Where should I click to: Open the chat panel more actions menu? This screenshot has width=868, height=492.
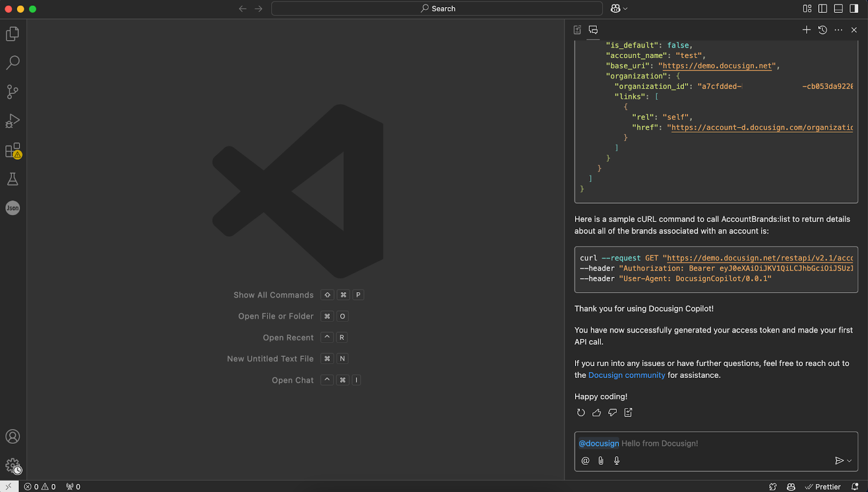tap(838, 30)
